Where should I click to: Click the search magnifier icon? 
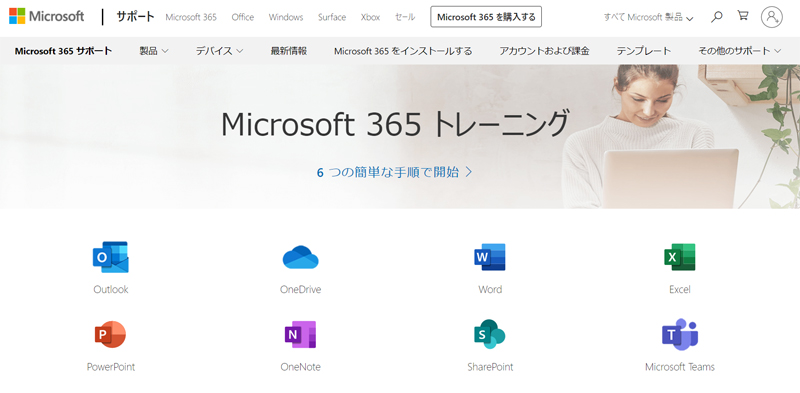[717, 17]
